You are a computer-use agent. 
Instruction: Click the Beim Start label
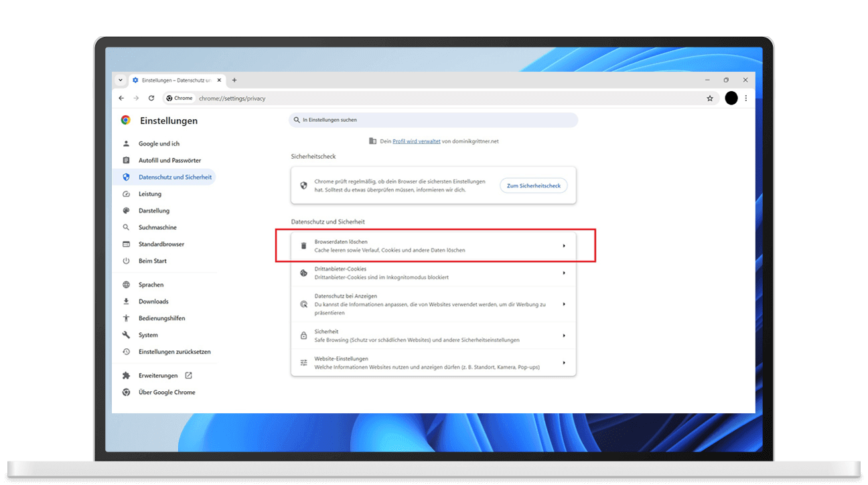pos(153,261)
